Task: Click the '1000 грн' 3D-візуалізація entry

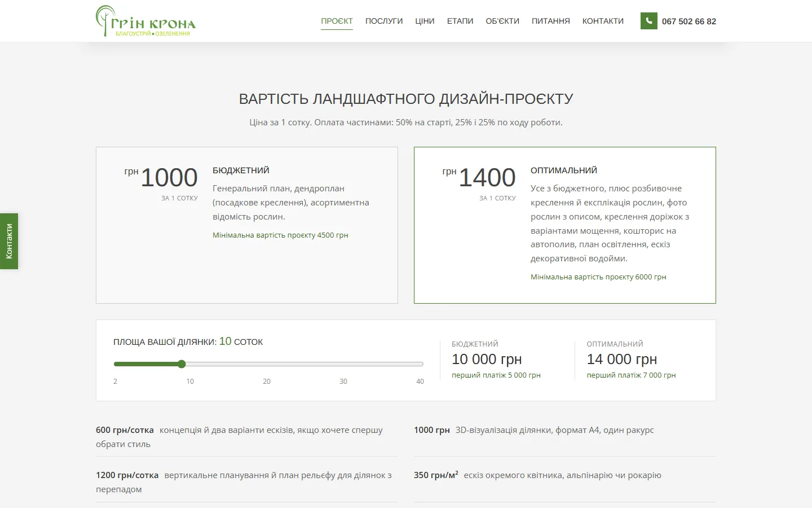Action: (x=534, y=430)
